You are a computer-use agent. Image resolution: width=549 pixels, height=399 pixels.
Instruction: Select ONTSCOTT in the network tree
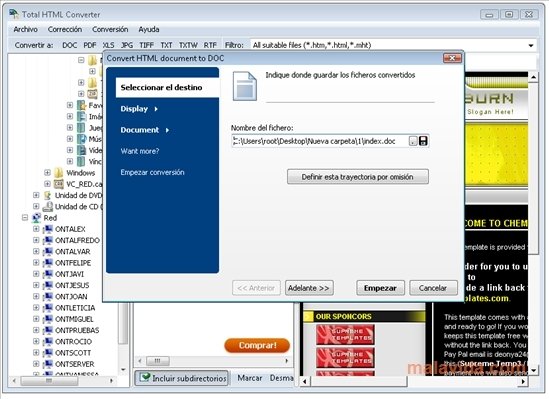73,353
